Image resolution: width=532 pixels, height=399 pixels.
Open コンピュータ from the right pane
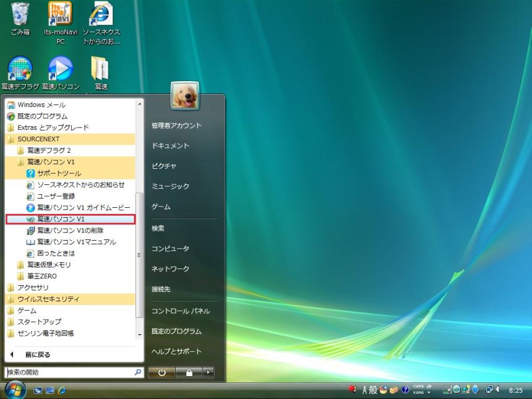click(x=170, y=249)
